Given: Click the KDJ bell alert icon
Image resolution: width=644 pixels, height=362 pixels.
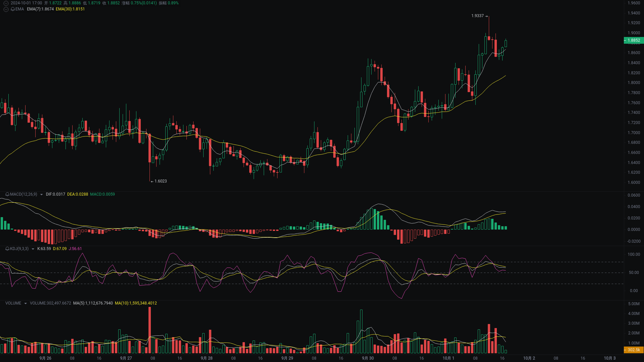Looking at the screenshot, I should pyautogui.click(x=7, y=249).
